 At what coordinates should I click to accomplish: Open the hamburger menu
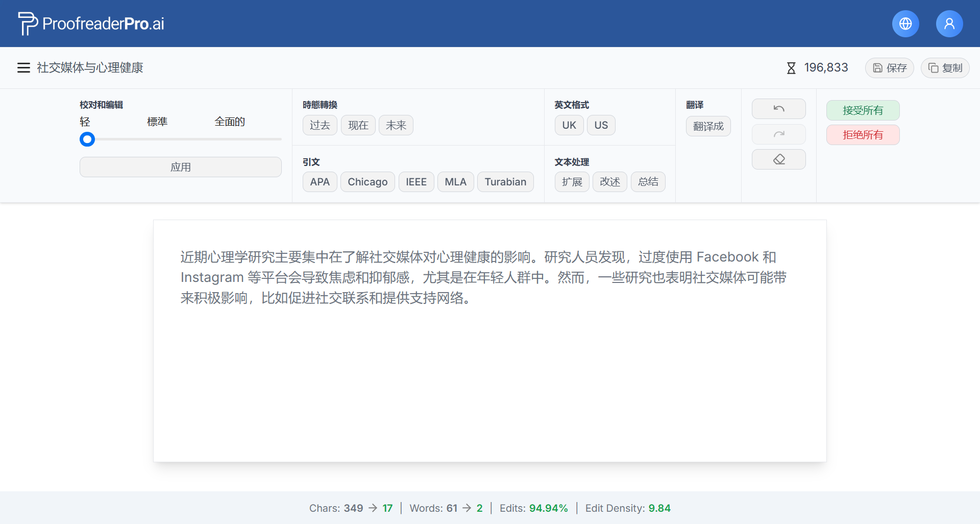(x=23, y=68)
